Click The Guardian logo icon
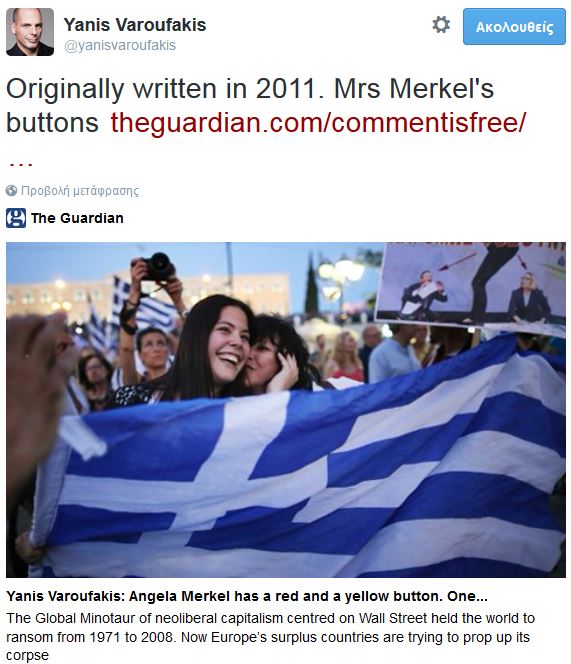571x664 pixels. (x=16, y=218)
